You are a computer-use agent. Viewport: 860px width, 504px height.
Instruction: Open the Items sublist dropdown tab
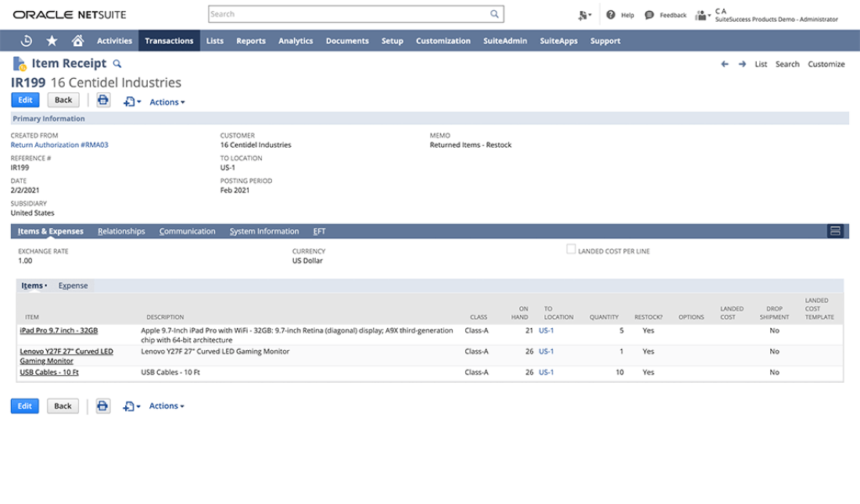click(x=34, y=286)
